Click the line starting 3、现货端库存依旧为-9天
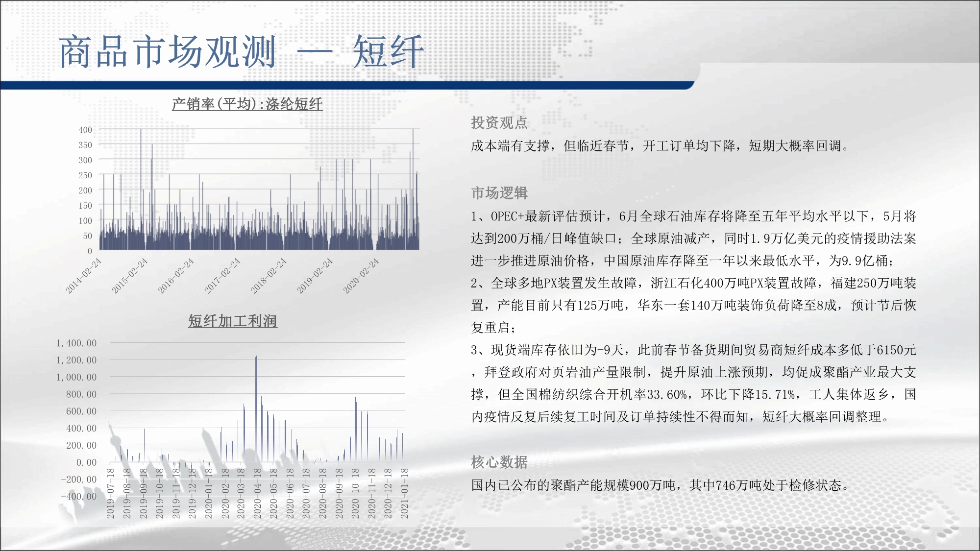This screenshot has height=551, width=980. pos(693,350)
